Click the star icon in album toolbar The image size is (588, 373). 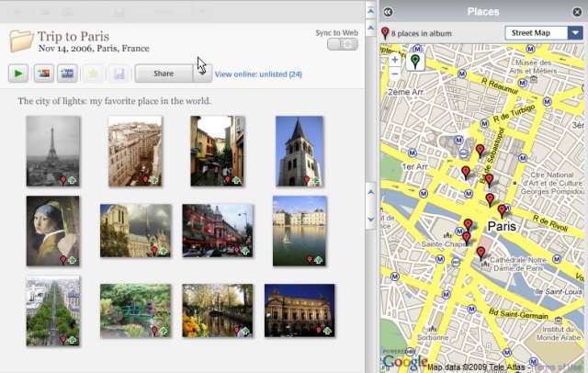point(94,73)
